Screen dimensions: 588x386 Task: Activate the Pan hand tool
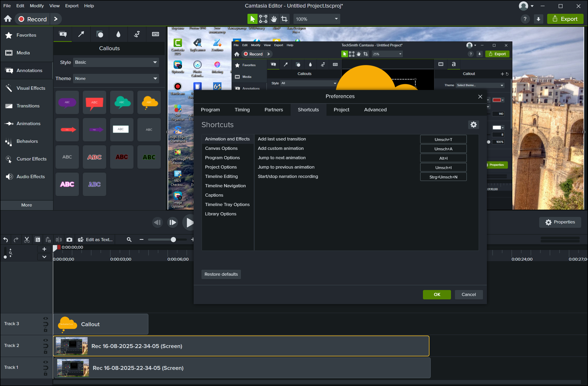tap(274, 19)
